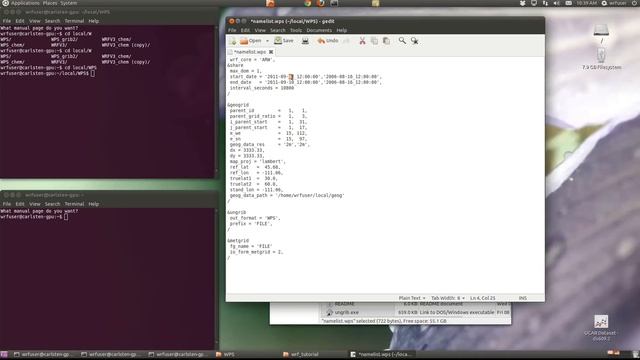
Task: Open Help menu in bottom terminal window
Action: click(x=93, y=204)
